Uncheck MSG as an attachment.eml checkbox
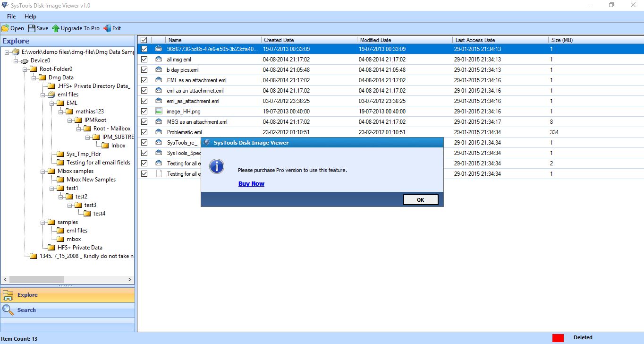This screenshot has width=644, height=344. click(x=144, y=121)
